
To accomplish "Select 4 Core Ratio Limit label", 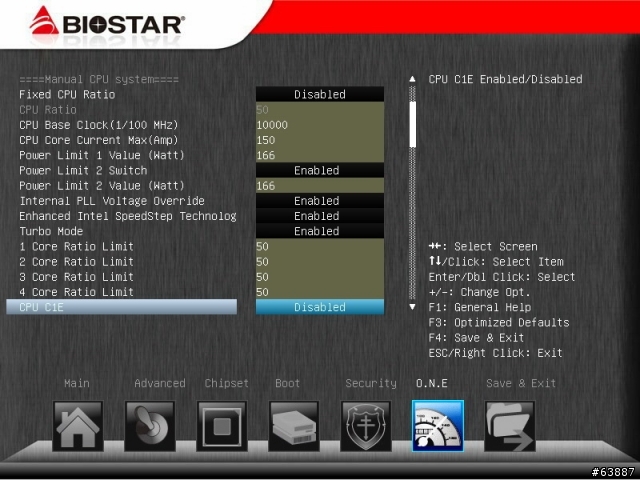I will [77, 292].
